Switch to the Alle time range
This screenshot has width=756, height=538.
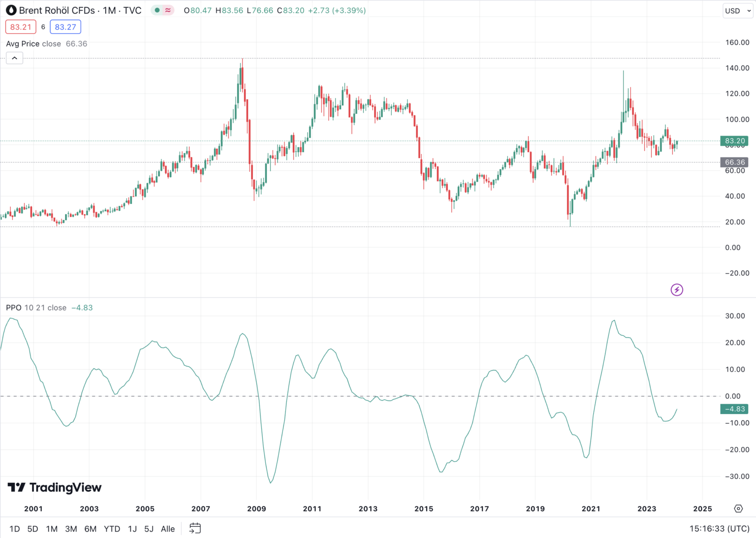click(168, 529)
